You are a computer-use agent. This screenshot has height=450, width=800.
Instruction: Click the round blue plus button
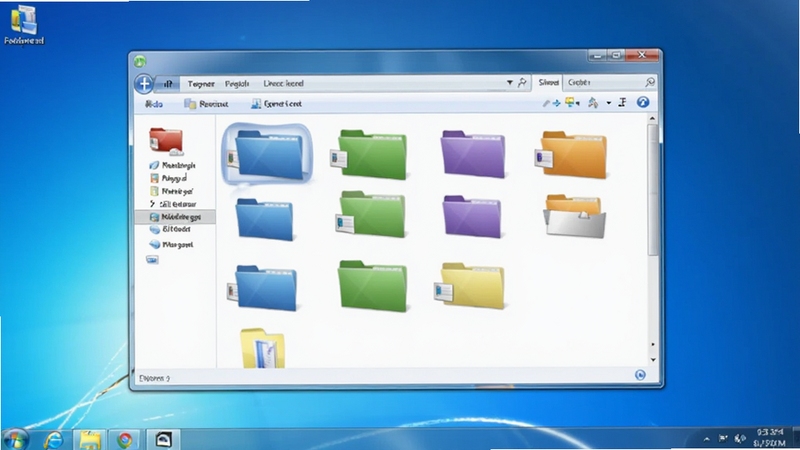click(x=144, y=84)
